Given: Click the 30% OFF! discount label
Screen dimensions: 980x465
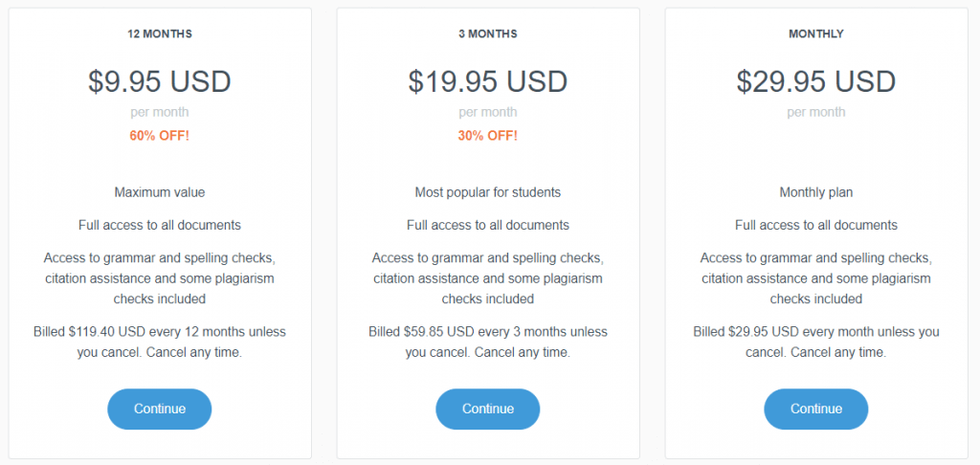Looking at the screenshot, I should pyautogui.click(x=488, y=135).
